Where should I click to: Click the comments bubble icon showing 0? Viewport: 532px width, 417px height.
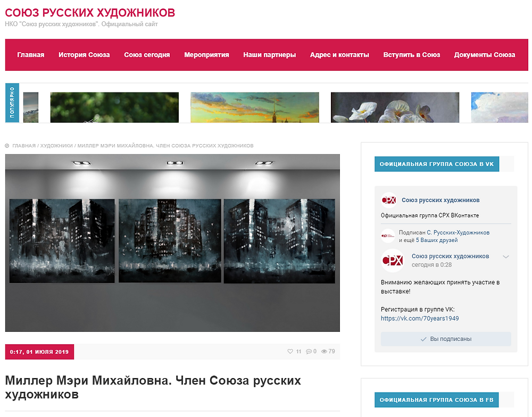(309, 352)
